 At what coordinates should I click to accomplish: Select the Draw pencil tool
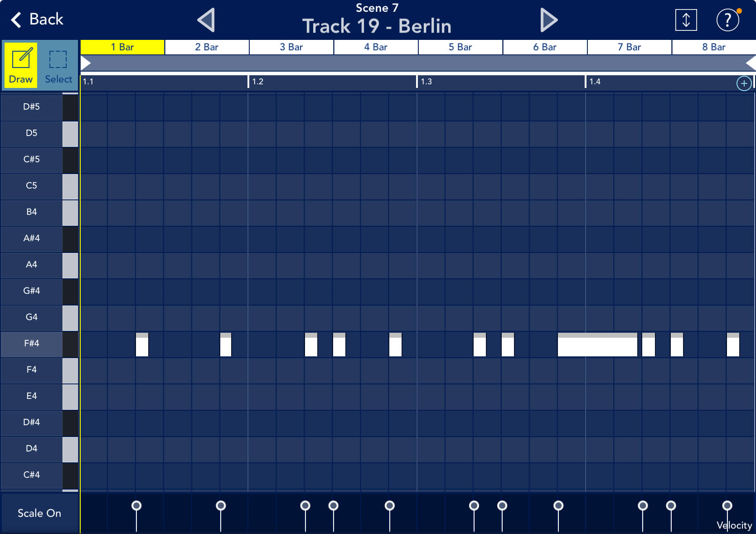click(x=21, y=66)
